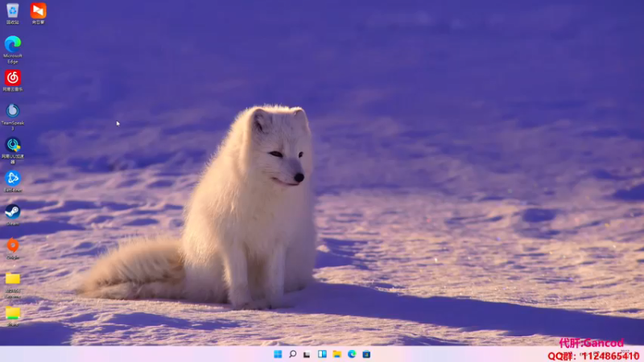The image size is (644, 362).
Task: Open the Windows Start menu
Action: point(278,354)
